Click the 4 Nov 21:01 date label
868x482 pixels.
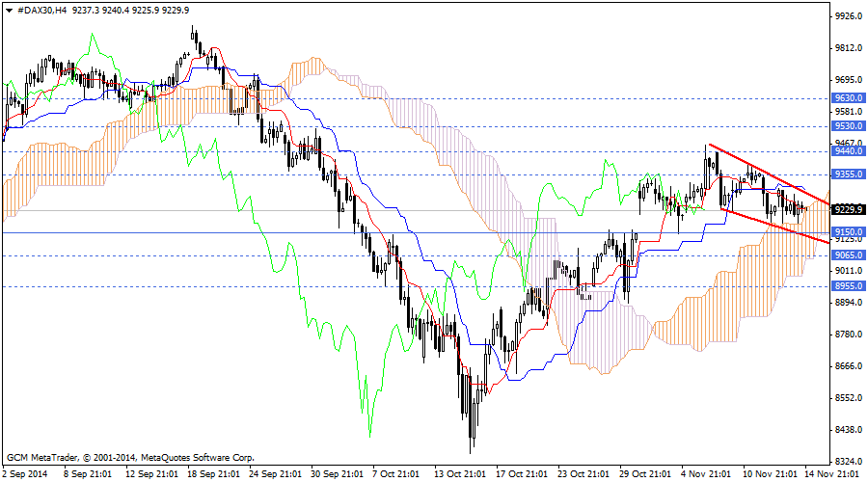(705, 474)
